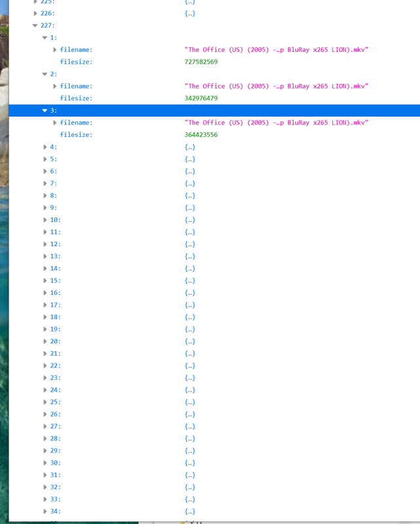This screenshot has width=420, height=524.
Task: Collapse JSON node 227
Action: click(x=35, y=26)
